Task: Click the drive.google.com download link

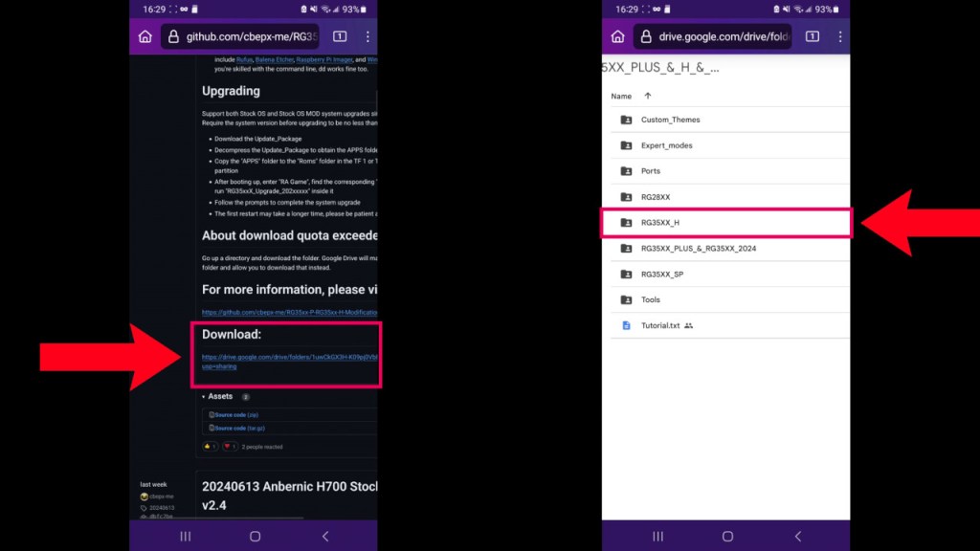Action: [289, 358]
